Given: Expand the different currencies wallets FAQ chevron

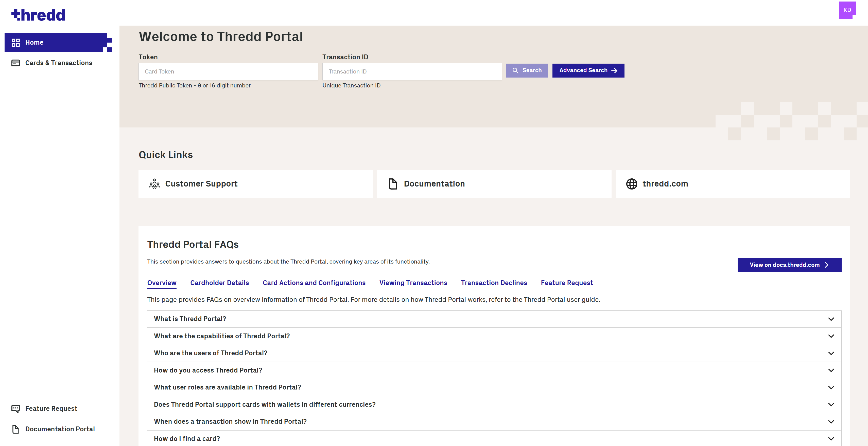Looking at the screenshot, I should 831,405.
